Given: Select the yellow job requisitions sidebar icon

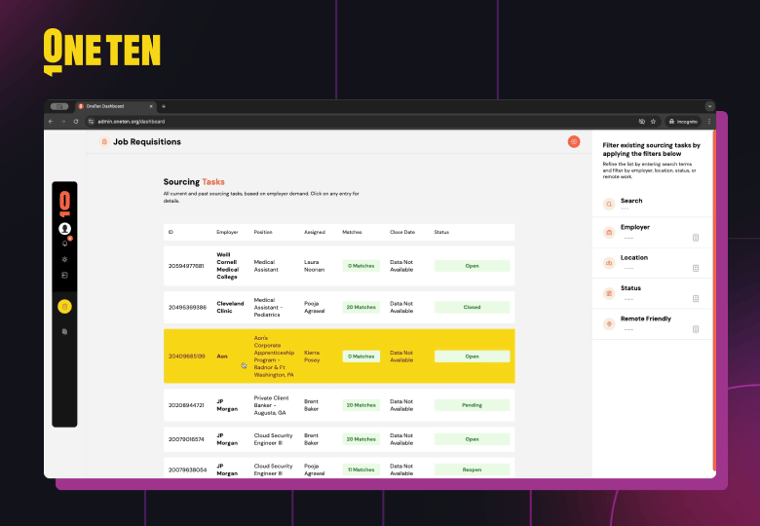Looking at the screenshot, I should click(64, 306).
